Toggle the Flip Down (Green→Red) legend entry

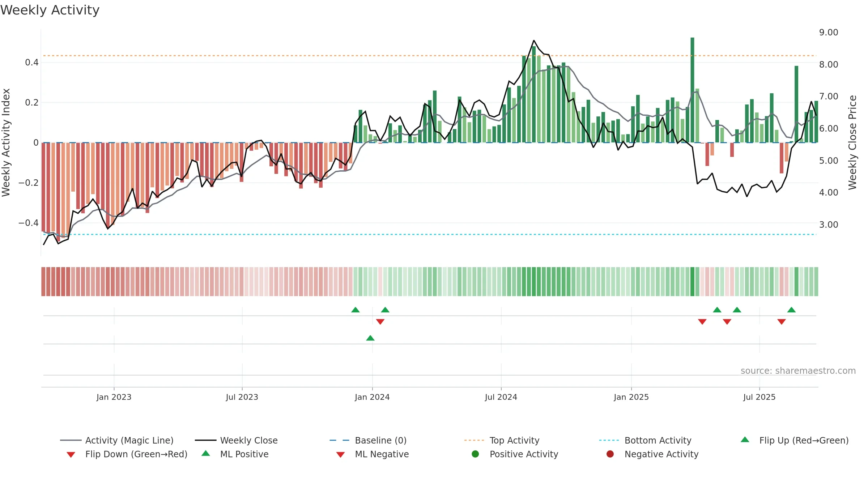pos(127,454)
